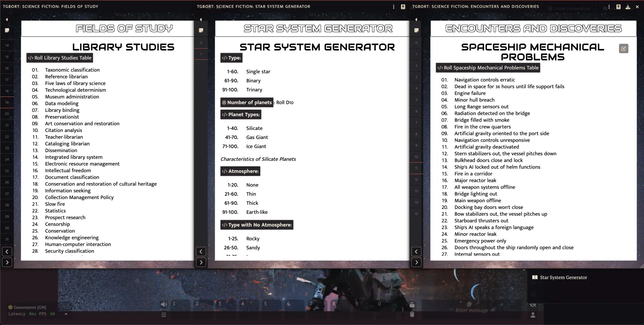Expand the players list arrow next to FPS
Image resolution: width=644 pixels, height=325 pixels.
coord(66,314)
